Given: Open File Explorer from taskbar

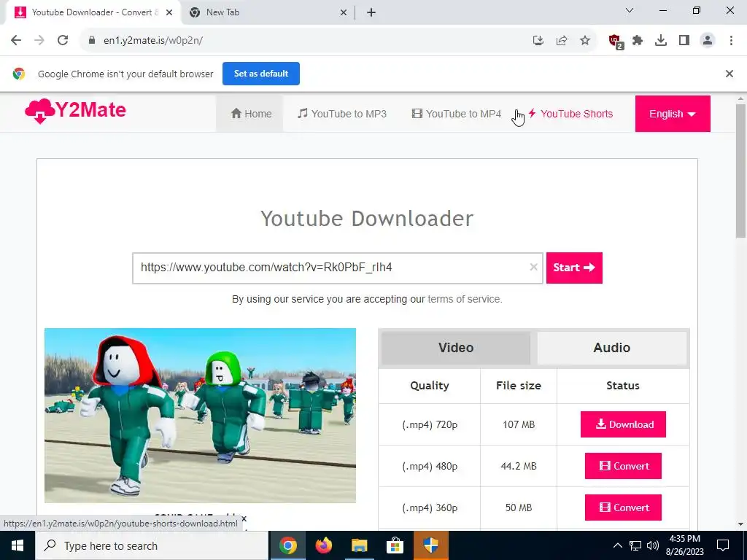Looking at the screenshot, I should (359, 545).
